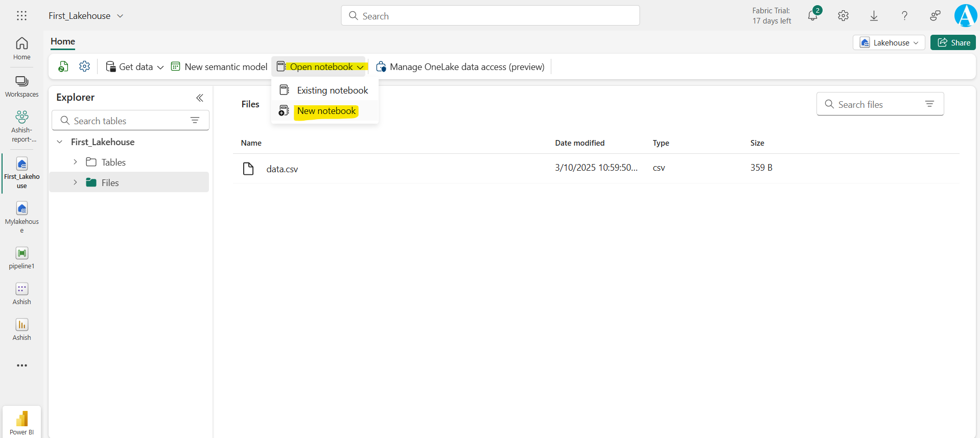Screen dimensions: 980x438
Task: Open the settings gear in top bar
Action: pos(843,16)
